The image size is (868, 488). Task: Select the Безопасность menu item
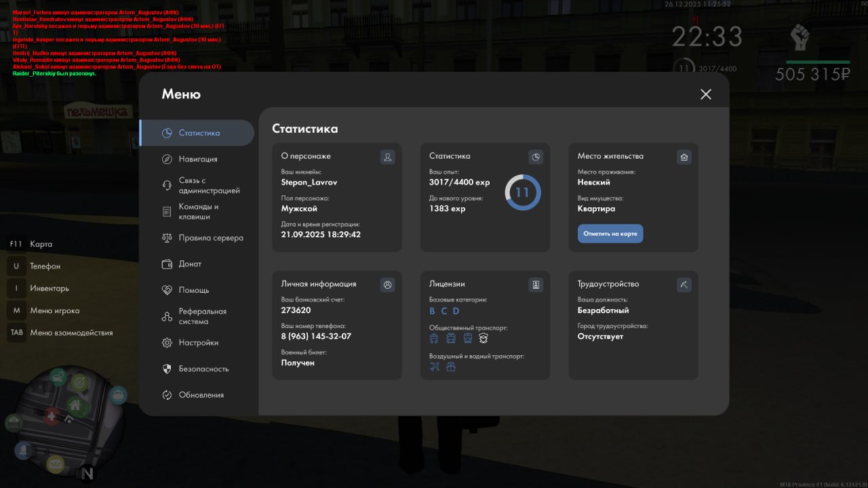[x=203, y=369]
